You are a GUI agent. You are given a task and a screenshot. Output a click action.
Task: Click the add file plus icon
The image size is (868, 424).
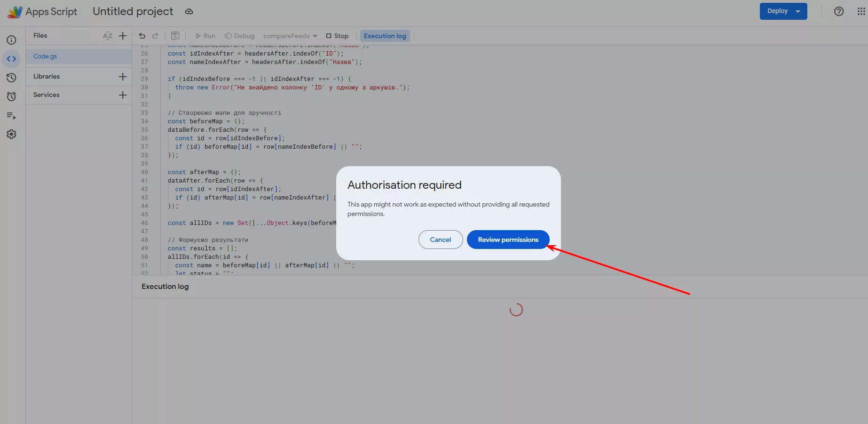coord(123,36)
